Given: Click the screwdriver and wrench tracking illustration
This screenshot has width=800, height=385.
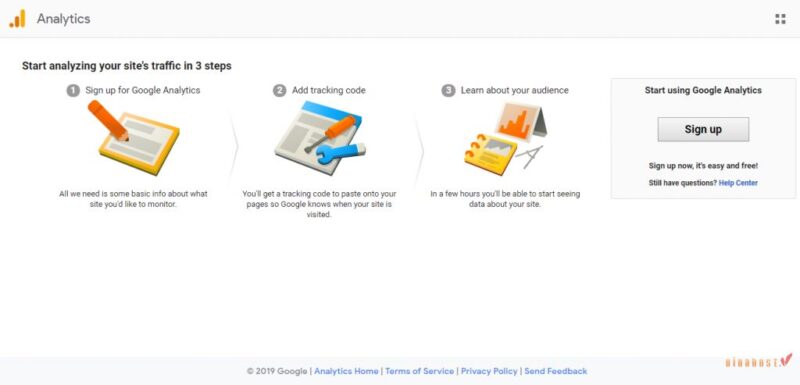Looking at the screenshot, I should pyautogui.click(x=320, y=138).
